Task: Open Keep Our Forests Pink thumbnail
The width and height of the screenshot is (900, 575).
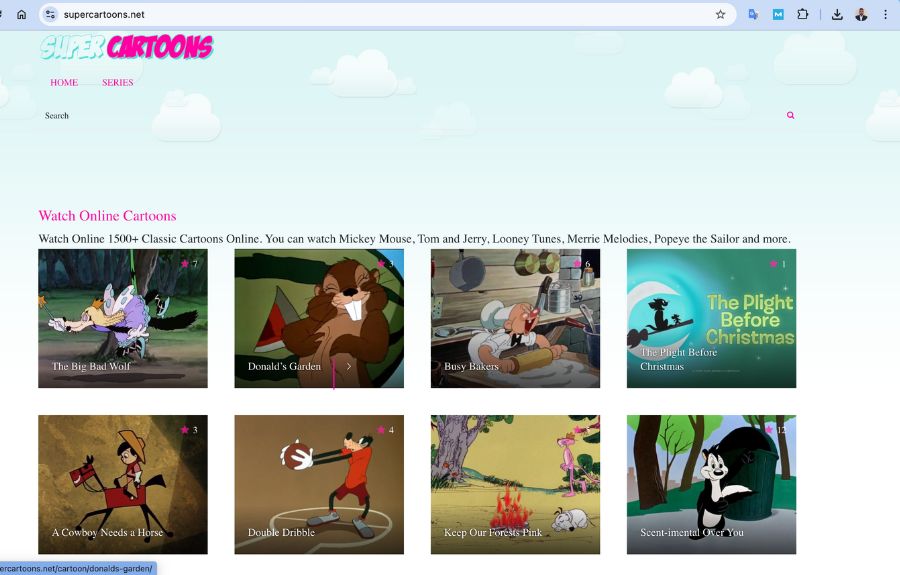Action: [x=515, y=484]
